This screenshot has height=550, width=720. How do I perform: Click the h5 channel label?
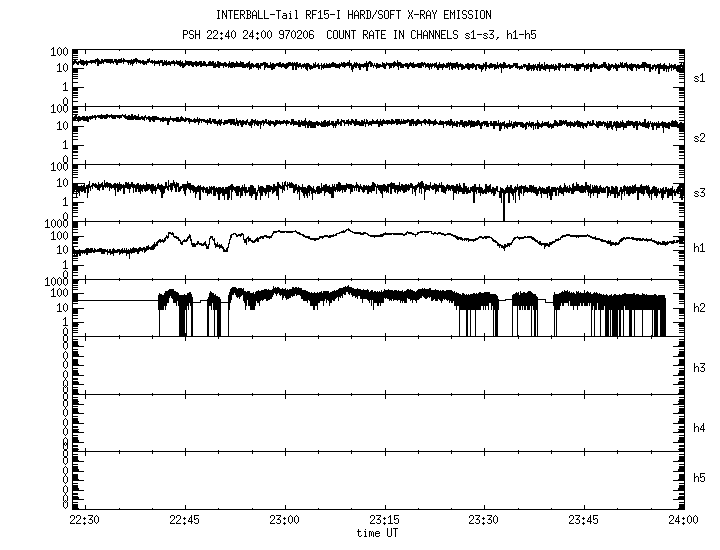pos(700,480)
